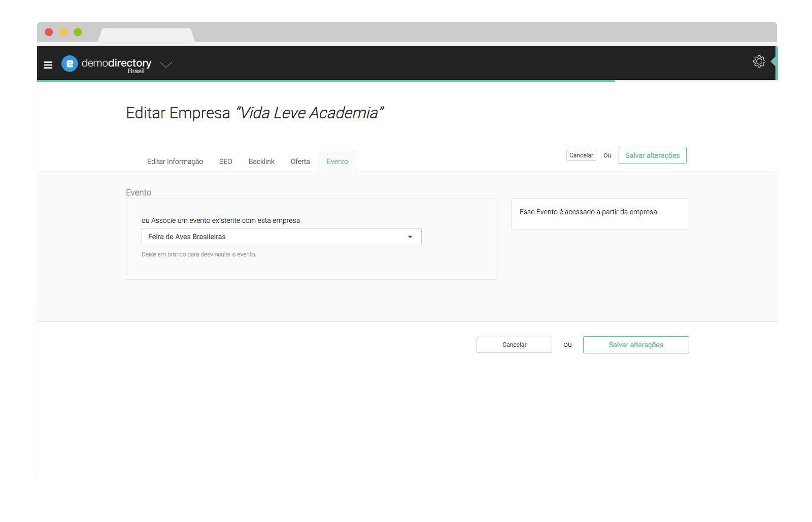Click the 'Deixe em branco para desvincular' hint
Viewport: 812px width, 522px height.
(x=199, y=254)
